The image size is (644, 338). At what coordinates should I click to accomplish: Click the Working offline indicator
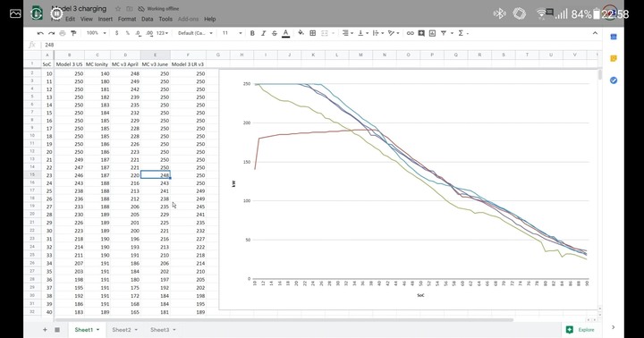tap(158, 9)
